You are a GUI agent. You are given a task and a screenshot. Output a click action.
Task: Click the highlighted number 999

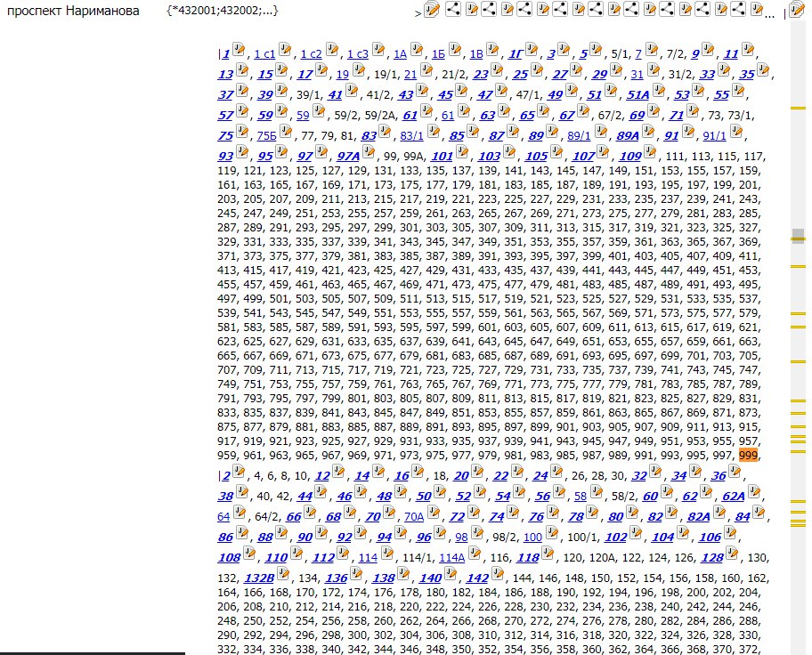[748, 455]
